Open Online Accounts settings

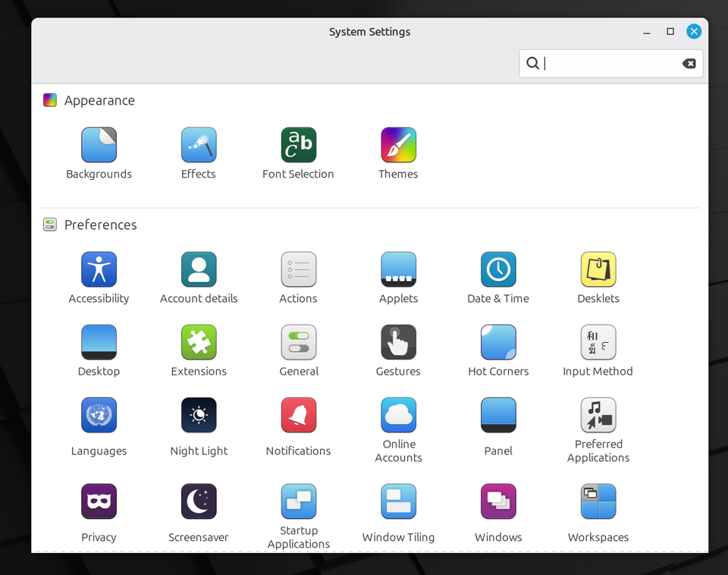pos(398,415)
